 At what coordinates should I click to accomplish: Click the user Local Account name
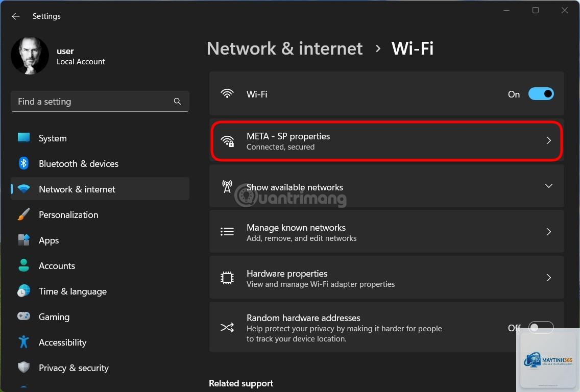pos(81,56)
